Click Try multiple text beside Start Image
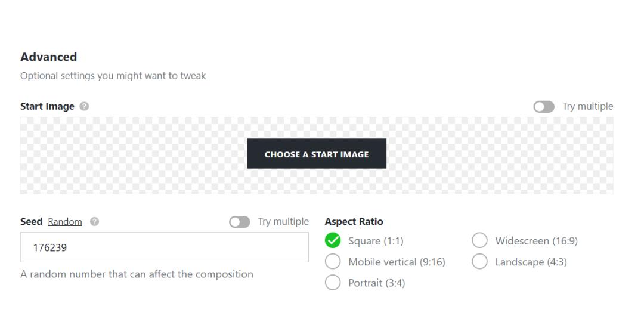The height and width of the screenshot is (325, 644). [587, 107]
